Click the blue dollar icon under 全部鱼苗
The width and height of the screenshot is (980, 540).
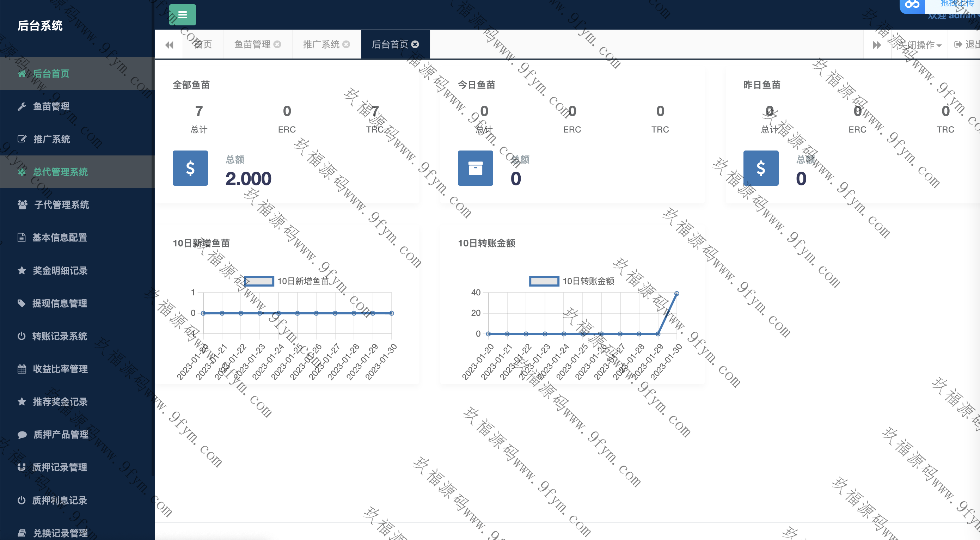(x=190, y=168)
